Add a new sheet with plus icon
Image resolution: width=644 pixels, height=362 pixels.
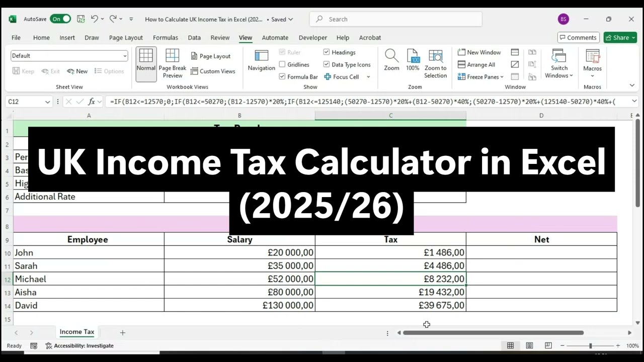click(x=122, y=332)
